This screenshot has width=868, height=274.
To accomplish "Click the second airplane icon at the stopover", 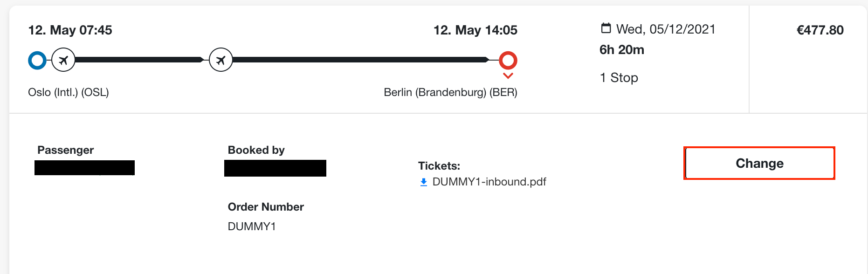I will coord(221,60).
